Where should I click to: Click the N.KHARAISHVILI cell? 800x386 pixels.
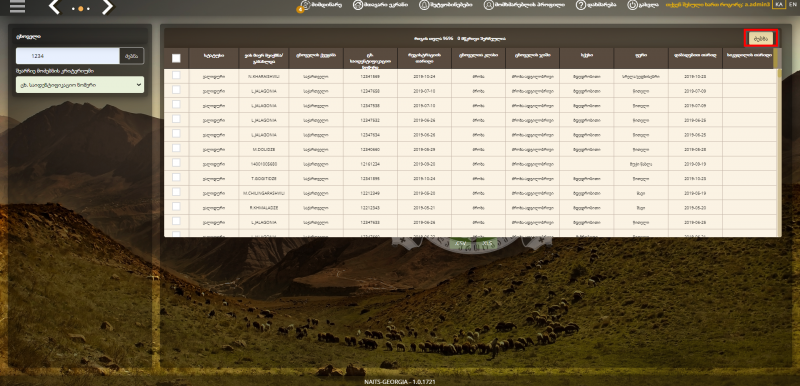(264, 76)
